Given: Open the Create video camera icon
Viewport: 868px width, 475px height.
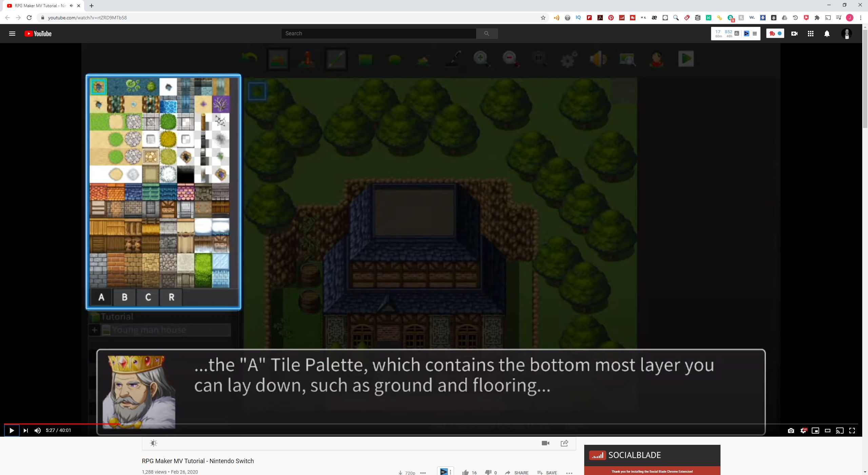Looking at the screenshot, I should [x=794, y=34].
